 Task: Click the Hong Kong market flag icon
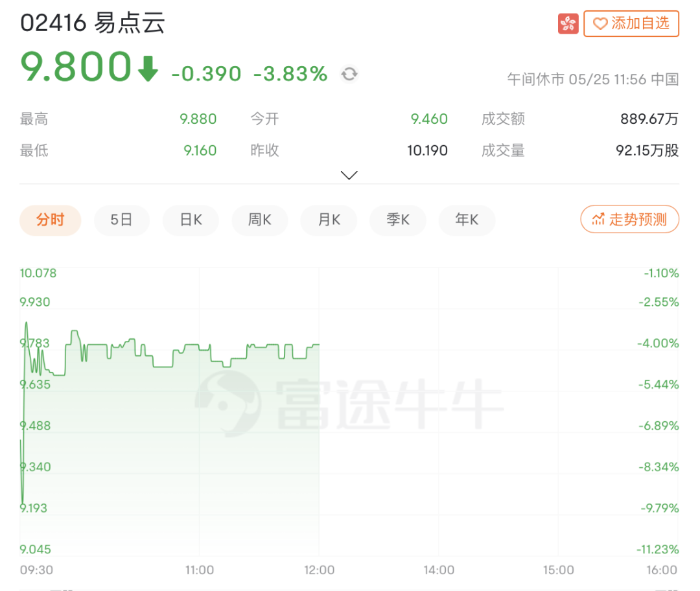pyautogui.click(x=568, y=24)
